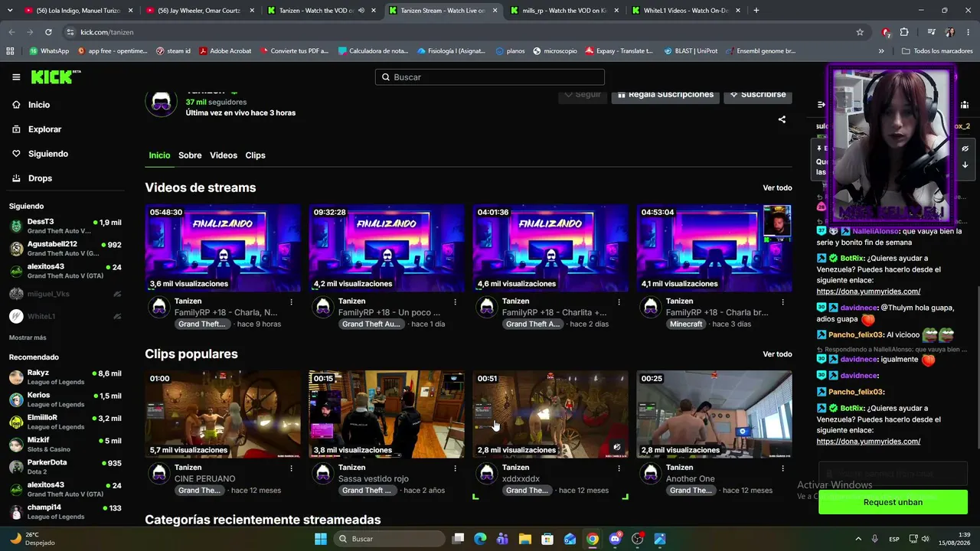Bookmark this page with the star icon
This screenshot has width=980, height=551.
click(860, 32)
